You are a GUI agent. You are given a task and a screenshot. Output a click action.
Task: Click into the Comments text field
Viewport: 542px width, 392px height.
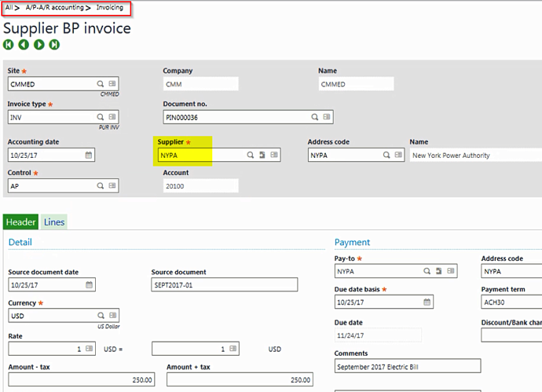click(x=407, y=366)
